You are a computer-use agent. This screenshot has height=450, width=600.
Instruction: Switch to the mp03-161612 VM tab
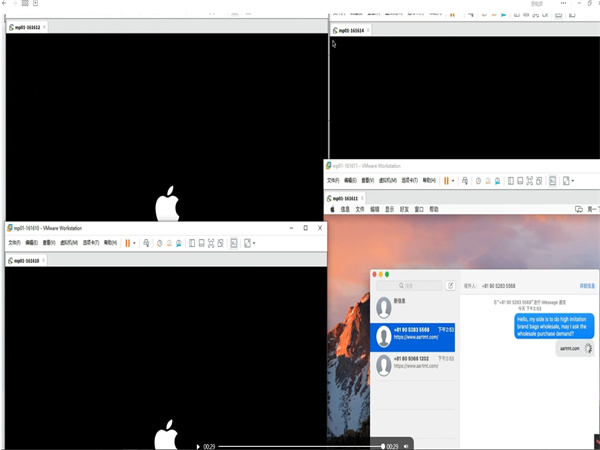coord(25,27)
